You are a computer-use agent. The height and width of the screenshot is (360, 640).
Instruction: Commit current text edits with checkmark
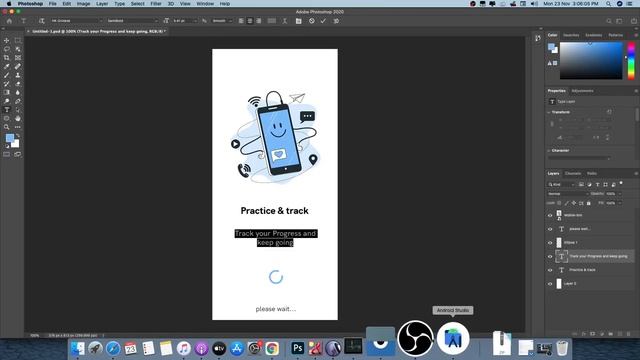pos(323,21)
